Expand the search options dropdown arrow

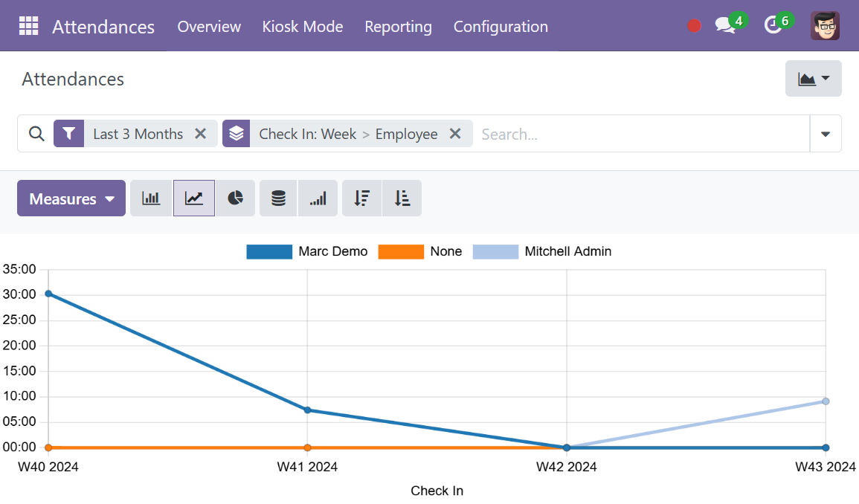[826, 134]
